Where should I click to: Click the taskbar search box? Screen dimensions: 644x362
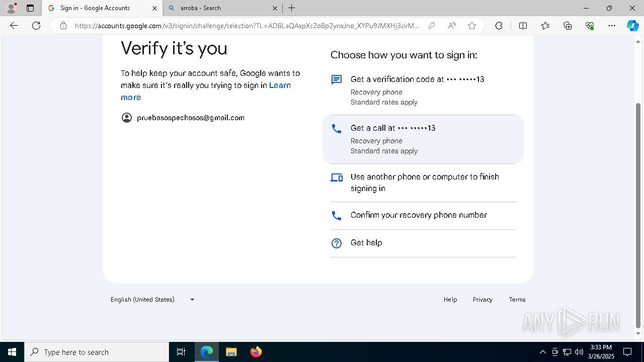(97, 352)
